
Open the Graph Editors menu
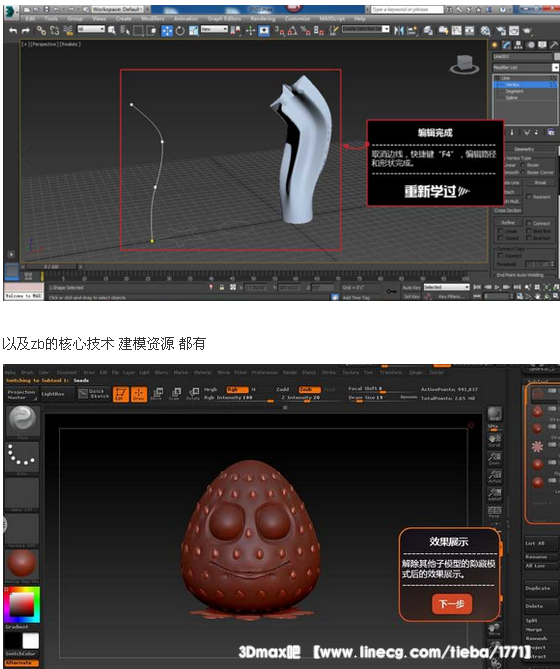(x=224, y=18)
